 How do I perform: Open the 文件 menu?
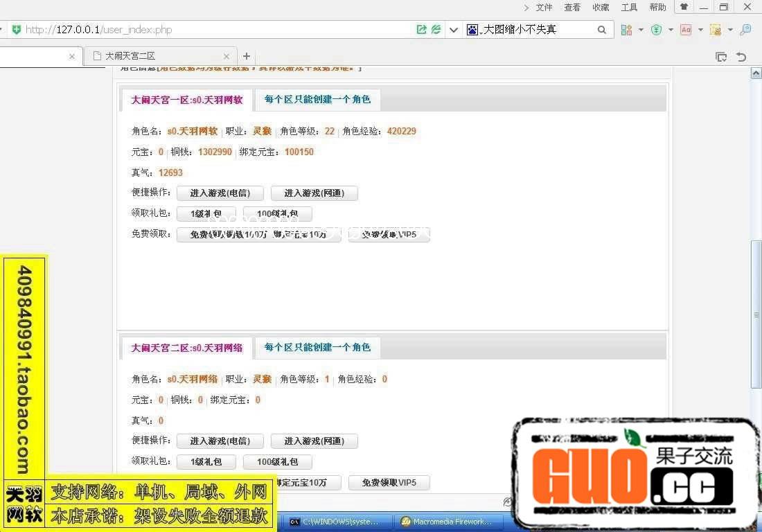(x=544, y=8)
